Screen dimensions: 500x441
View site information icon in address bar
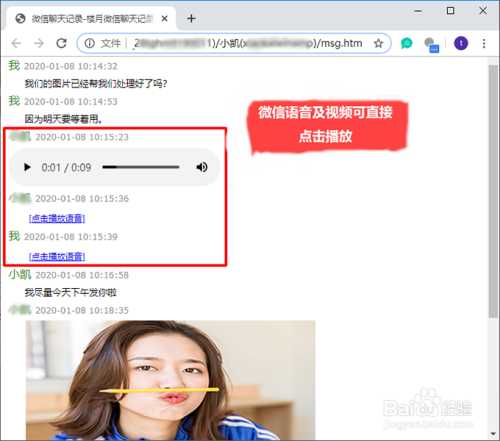89,43
